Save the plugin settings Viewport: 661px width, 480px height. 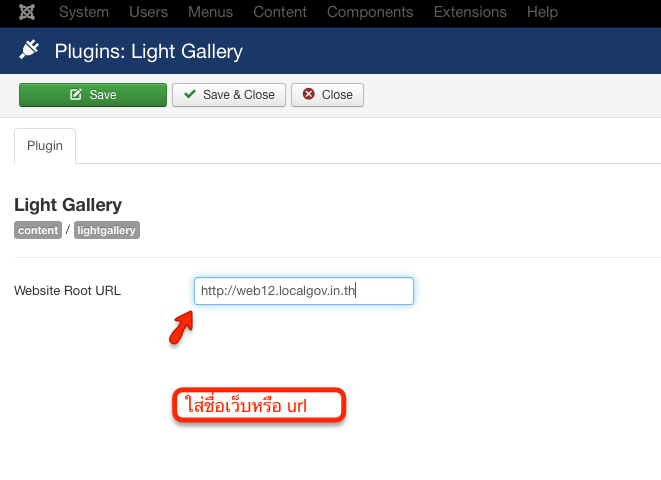coord(93,95)
